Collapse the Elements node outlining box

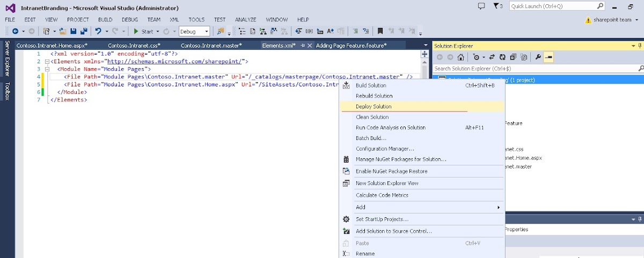47,62
